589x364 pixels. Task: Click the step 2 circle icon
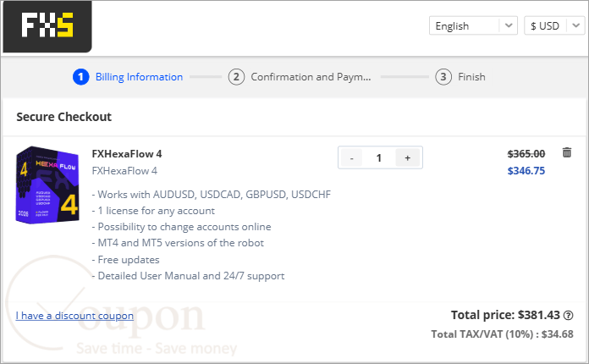236,77
